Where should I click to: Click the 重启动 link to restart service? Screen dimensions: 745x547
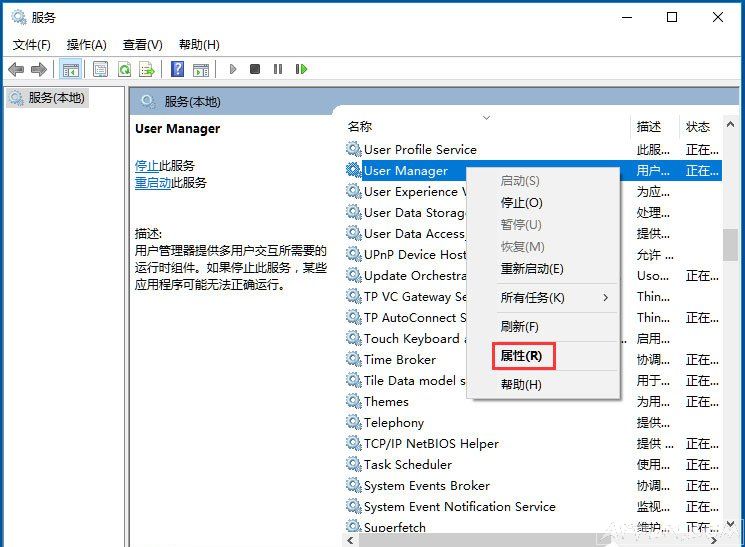153,183
